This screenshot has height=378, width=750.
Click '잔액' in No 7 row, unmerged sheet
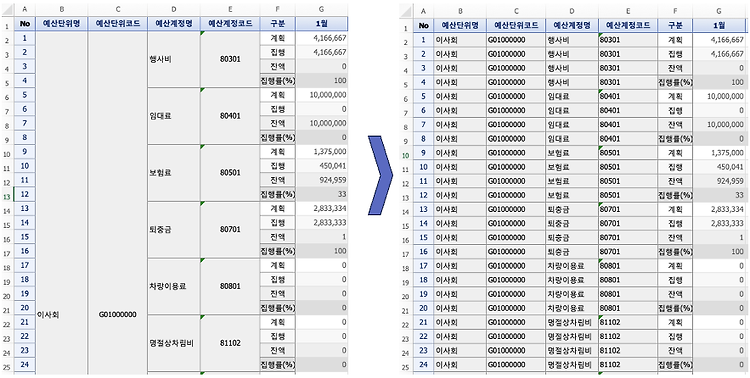(675, 125)
